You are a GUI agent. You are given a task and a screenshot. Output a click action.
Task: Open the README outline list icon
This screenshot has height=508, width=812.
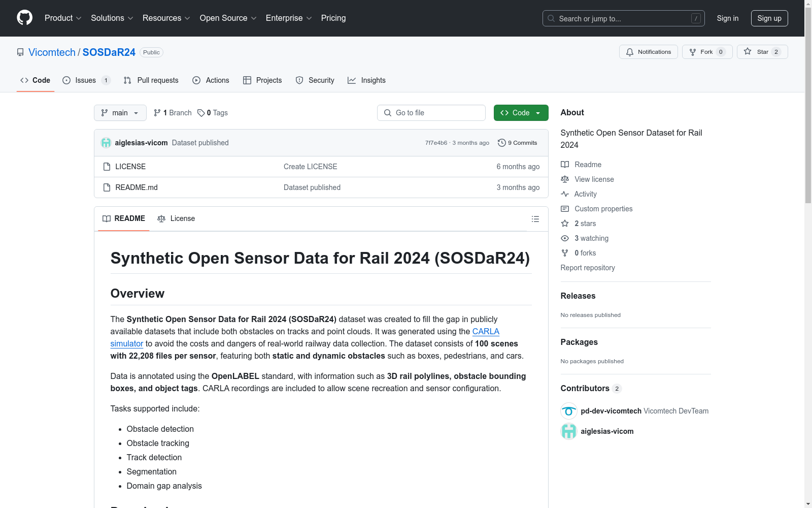tap(535, 219)
